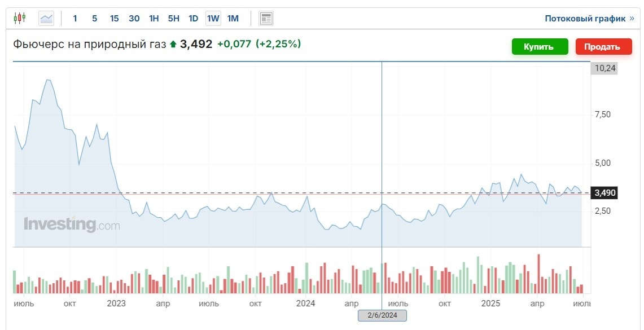Choose the 1H hourly interval

[x=154, y=18]
